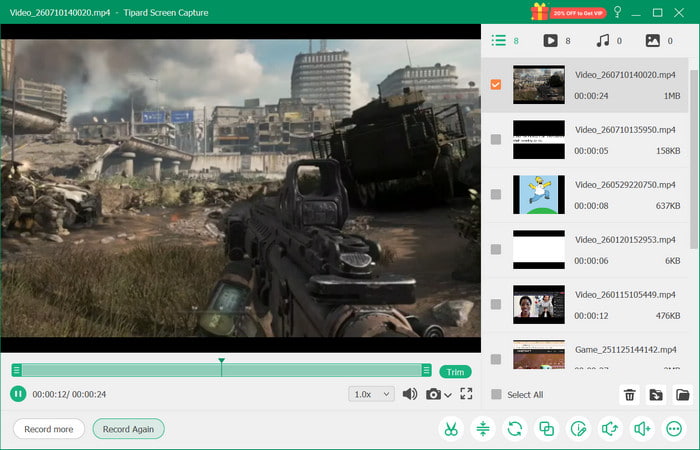700x450 pixels.
Task: Switch to the video recordings tab
Action: coord(557,41)
